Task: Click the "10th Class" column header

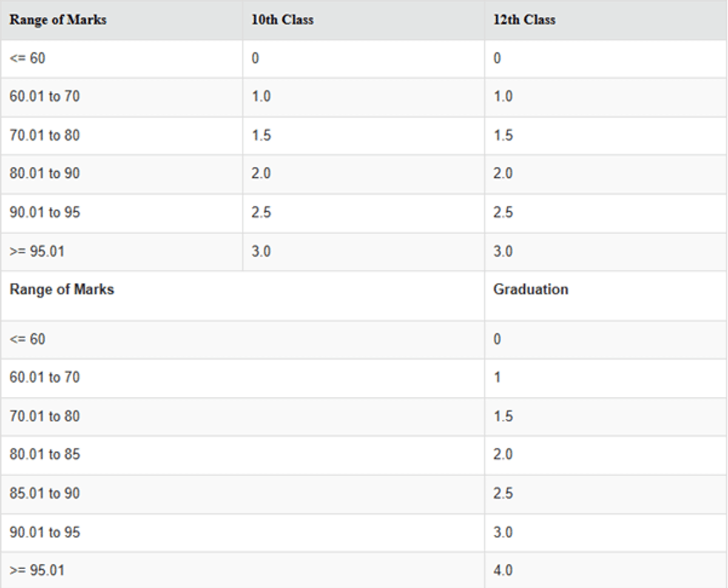Action: click(282, 20)
